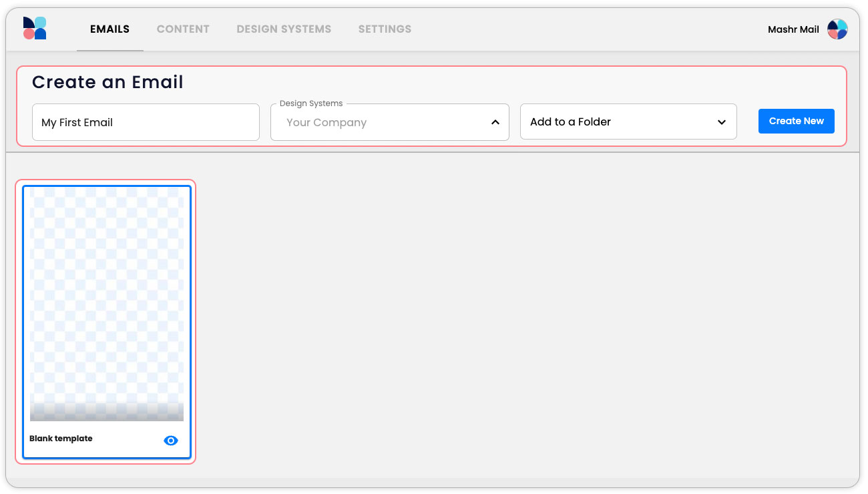
Task: Preview Blank template with eye icon
Action: pyautogui.click(x=171, y=441)
